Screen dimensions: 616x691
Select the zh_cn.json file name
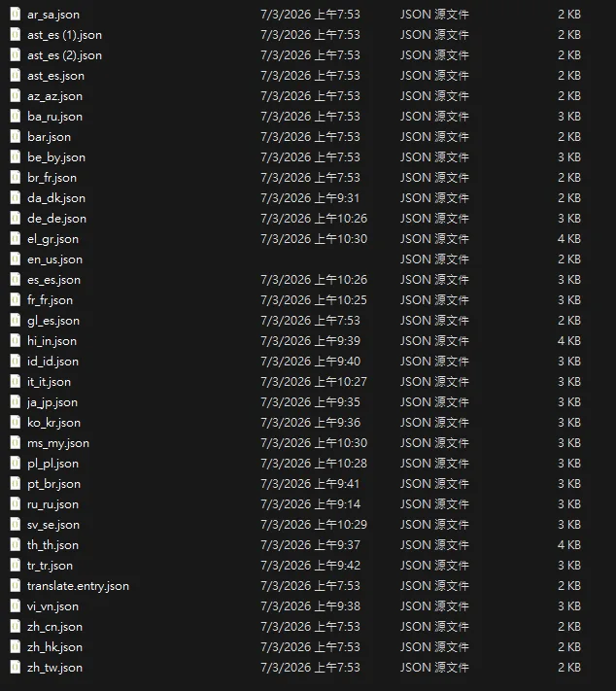[x=54, y=627]
